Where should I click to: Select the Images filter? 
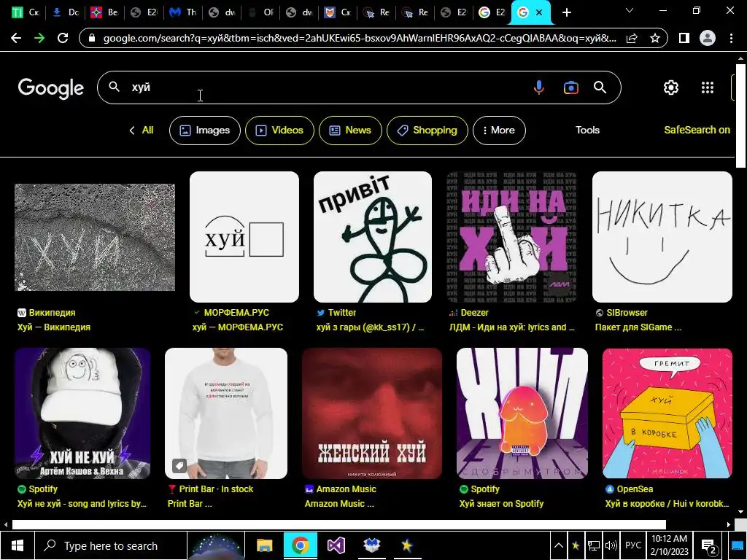tap(205, 131)
